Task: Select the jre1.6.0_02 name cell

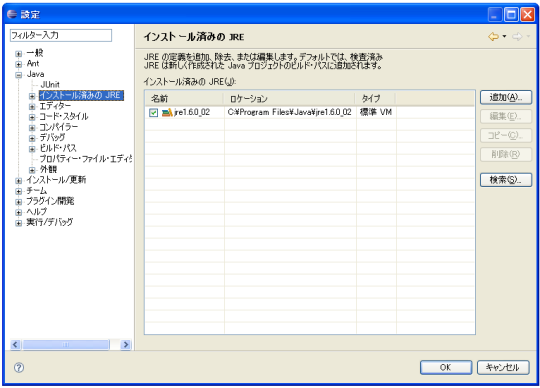Action: point(192,113)
